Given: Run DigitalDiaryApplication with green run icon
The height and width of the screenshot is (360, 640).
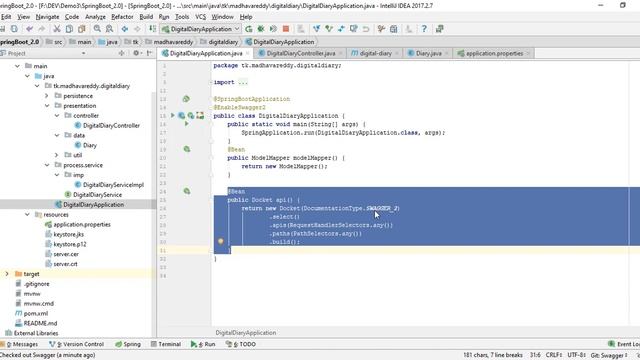Looking at the screenshot, I should [249, 29].
